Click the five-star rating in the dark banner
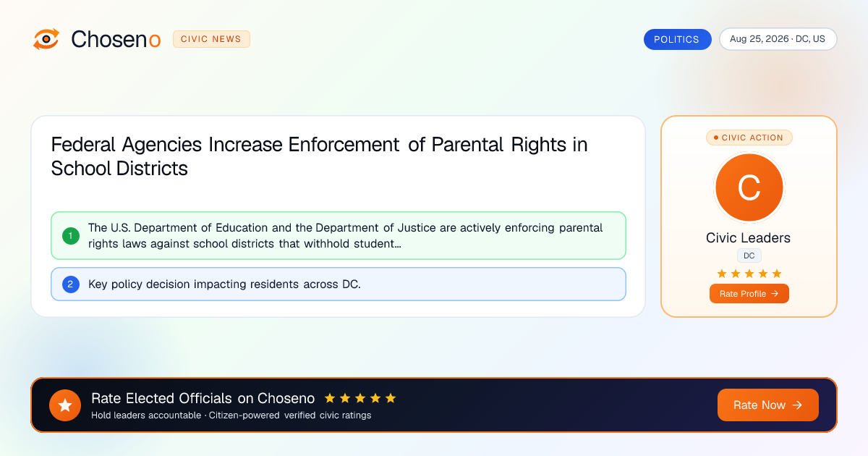 360,398
